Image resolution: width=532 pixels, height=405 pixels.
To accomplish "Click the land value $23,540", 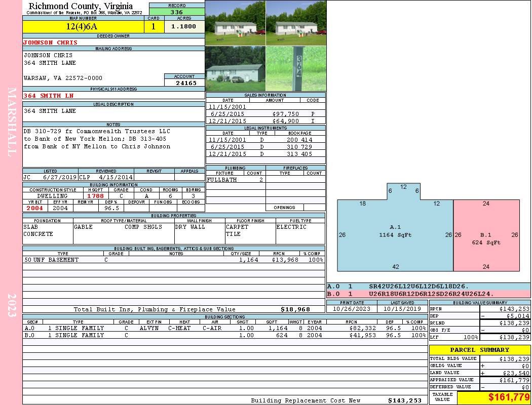I will tap(516, 373).
